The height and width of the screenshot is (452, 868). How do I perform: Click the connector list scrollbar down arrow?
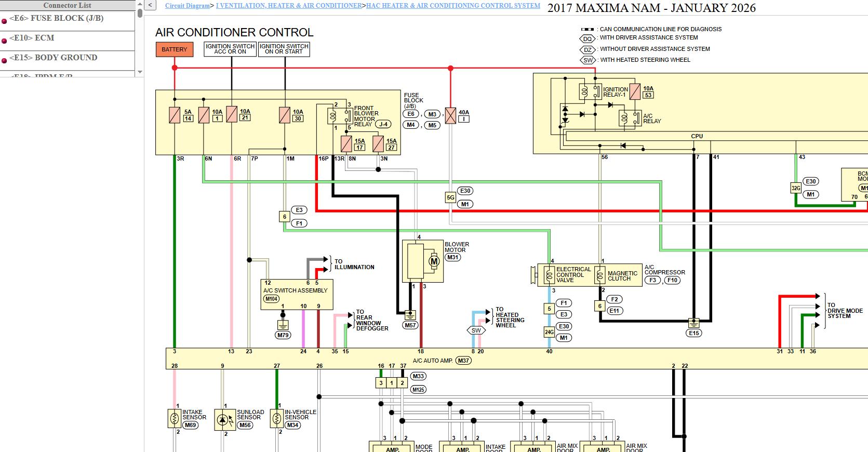140,72
